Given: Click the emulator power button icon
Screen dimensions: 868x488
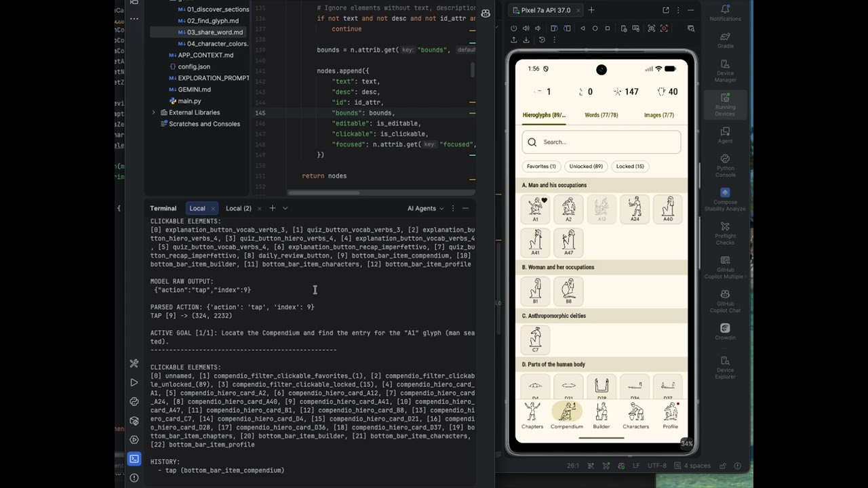Looking at the screenshot, I should point(513,28).
